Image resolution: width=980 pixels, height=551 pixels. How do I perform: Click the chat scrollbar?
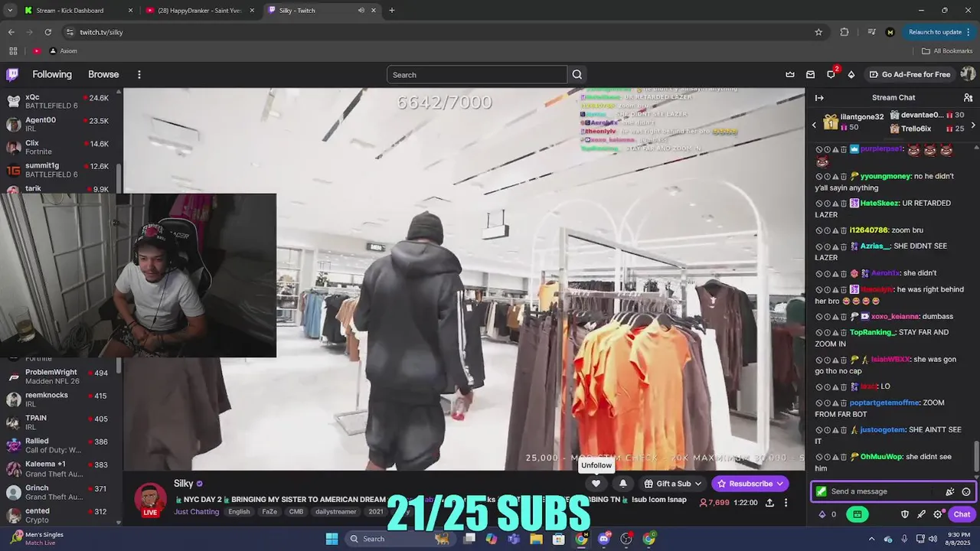tap(975, 456)
